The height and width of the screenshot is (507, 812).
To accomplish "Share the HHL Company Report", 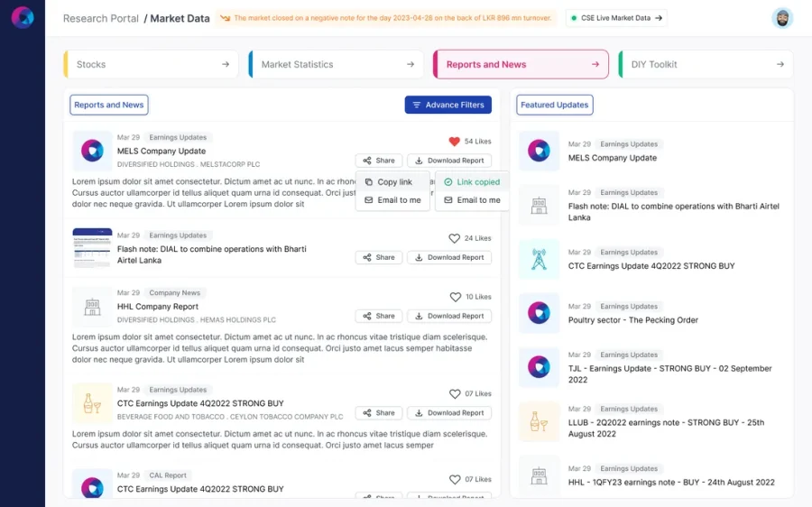I will pos(379,316).
